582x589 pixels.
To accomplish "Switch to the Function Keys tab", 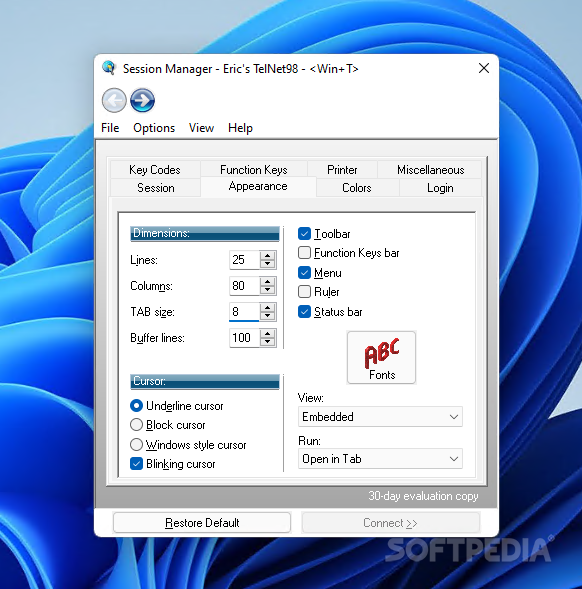I will pyautogui.click(x=254, y=170).
